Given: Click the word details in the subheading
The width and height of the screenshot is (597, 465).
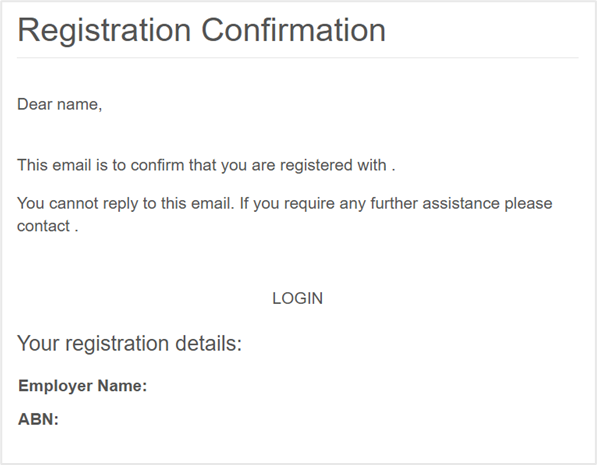Looking at the screenshot, I should tap(208, 344).
